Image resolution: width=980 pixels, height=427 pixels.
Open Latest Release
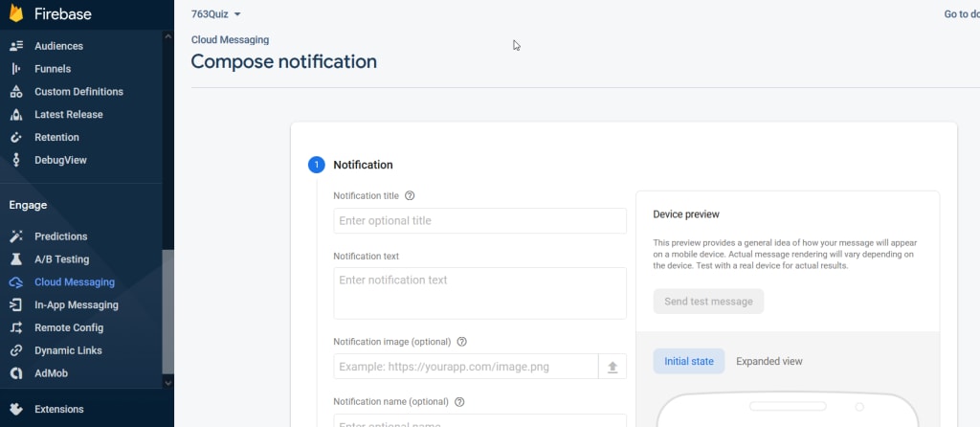(69, 114)
